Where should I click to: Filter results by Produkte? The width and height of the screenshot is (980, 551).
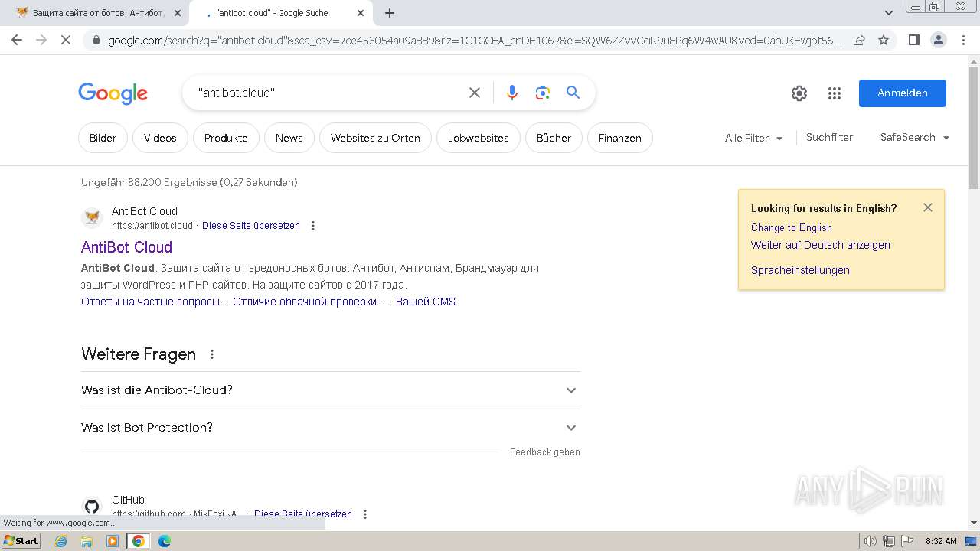tap(226, 138)
